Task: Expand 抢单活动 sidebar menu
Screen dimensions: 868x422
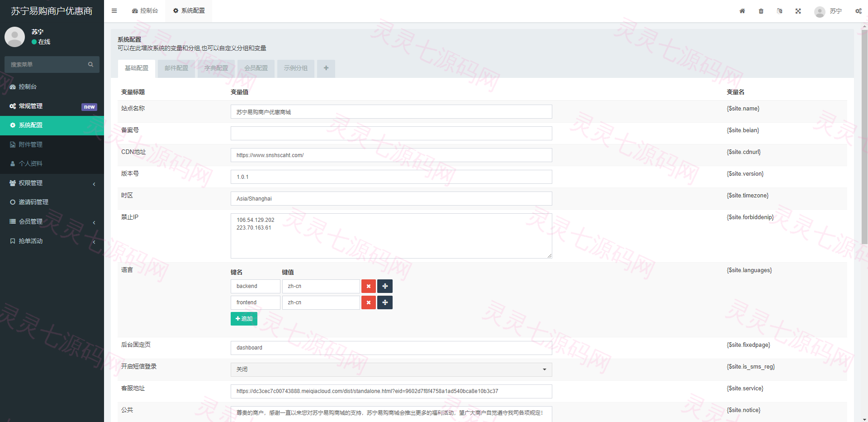Action: (52, 241)
